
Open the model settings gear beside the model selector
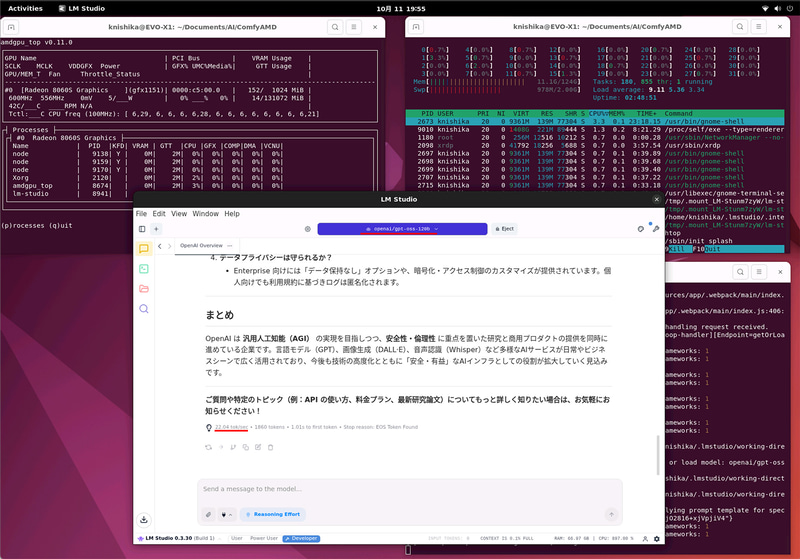click(x=308, y=229)
